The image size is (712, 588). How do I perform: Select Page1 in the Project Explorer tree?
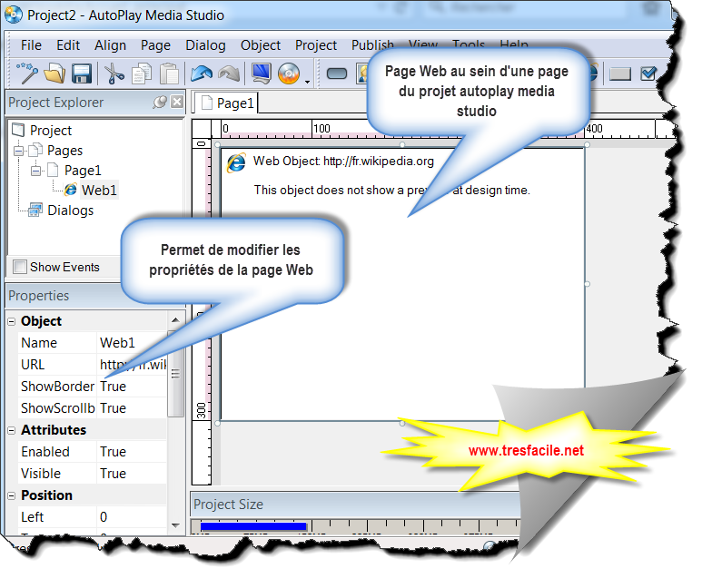click(x=83, y=171)
